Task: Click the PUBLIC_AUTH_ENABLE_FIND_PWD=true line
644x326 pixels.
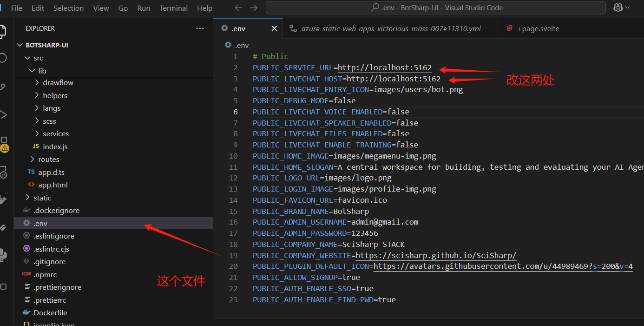Action: pyautogui.click(x=324, y=300)
